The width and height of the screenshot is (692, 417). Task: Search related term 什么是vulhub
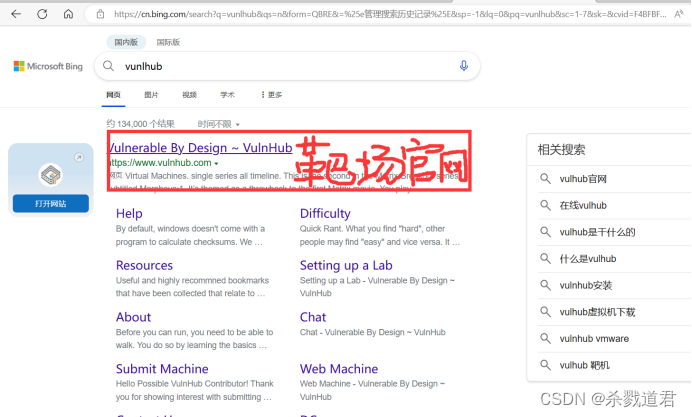[588, 259]
